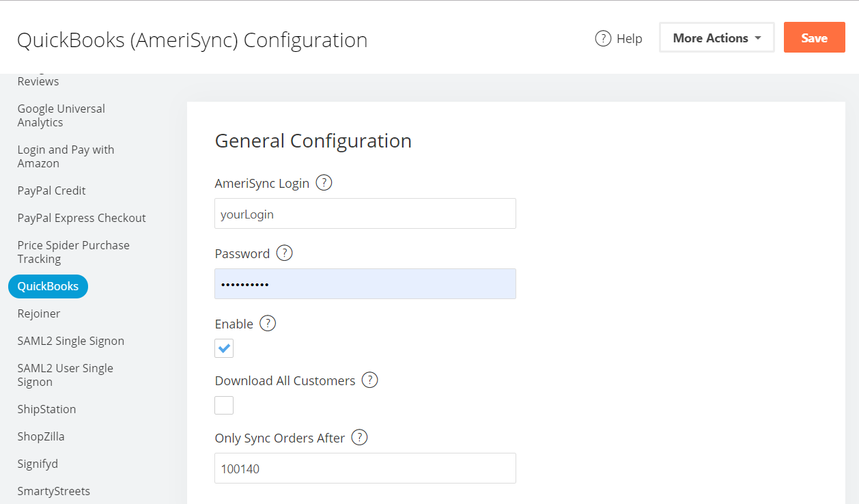Open PayPal Credit settings
This screenshot has width=859, height=504.
coord(52,191)
